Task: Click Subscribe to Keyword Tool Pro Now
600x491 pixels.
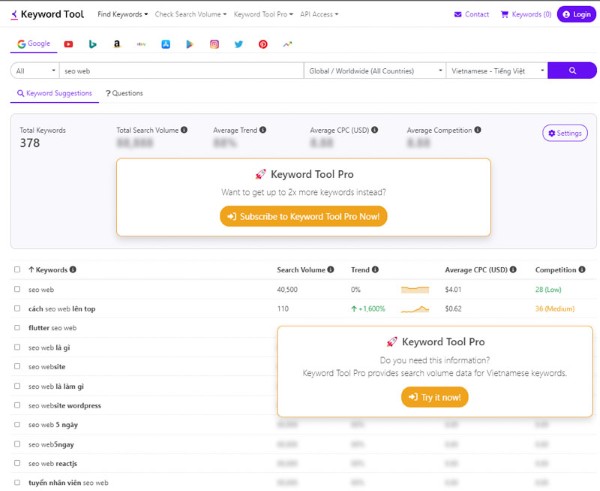Action: coord(303,217)
